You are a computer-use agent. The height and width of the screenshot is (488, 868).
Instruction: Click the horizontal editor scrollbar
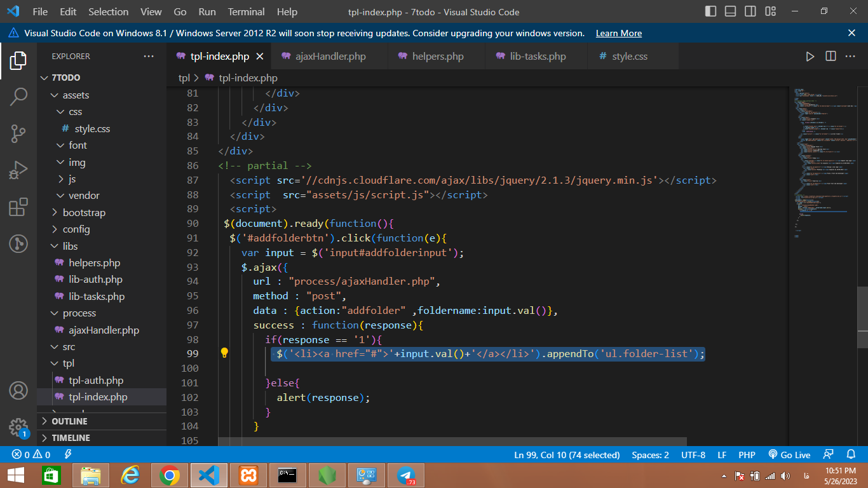(452, 442)
